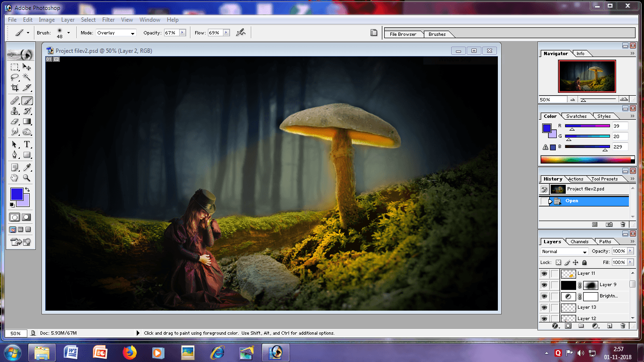This screenshot has width=644, height=362.
Task: Enable transparency lock for the layer
Action: (558, 262)
